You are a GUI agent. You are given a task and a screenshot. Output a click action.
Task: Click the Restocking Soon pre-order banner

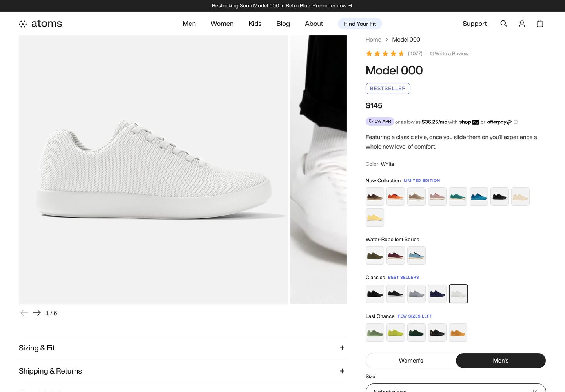(282, 6)
